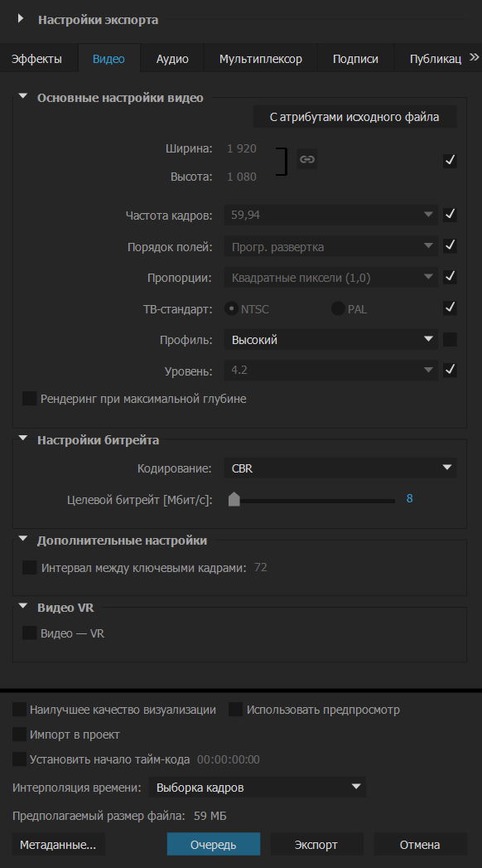Click the Целевой битрейт slider handle
Viewport: 482px width, 868px height.
pos(234,499)
